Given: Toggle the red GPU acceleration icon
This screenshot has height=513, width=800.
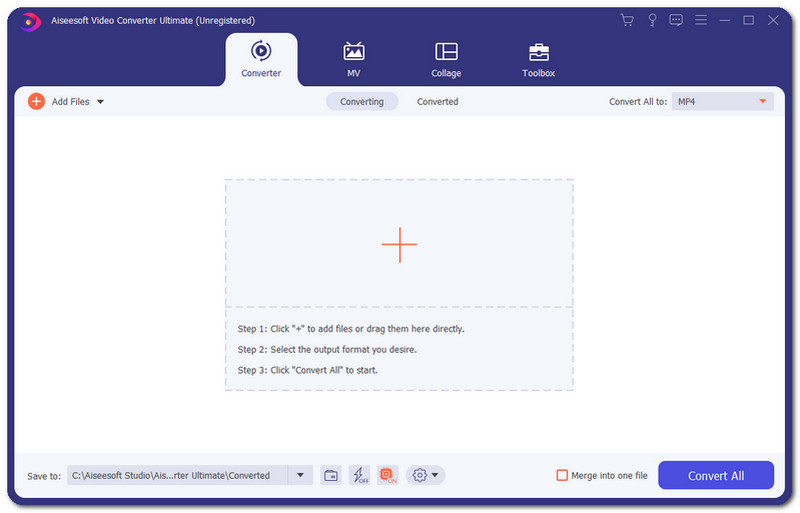Looking at the screenshot, I should click(388, 475).
